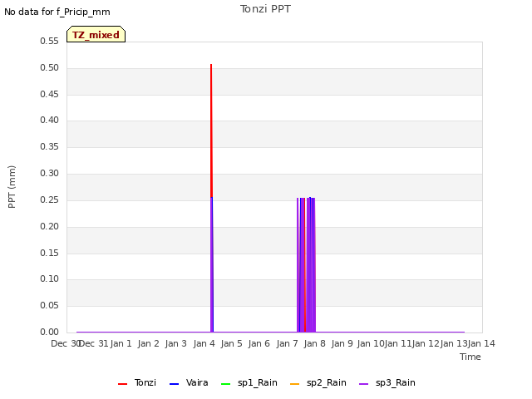The width and height of the screenshot is (532, 399).
Task: Click the Jan 8 x-axis tick label
Action: pos(314,343)
